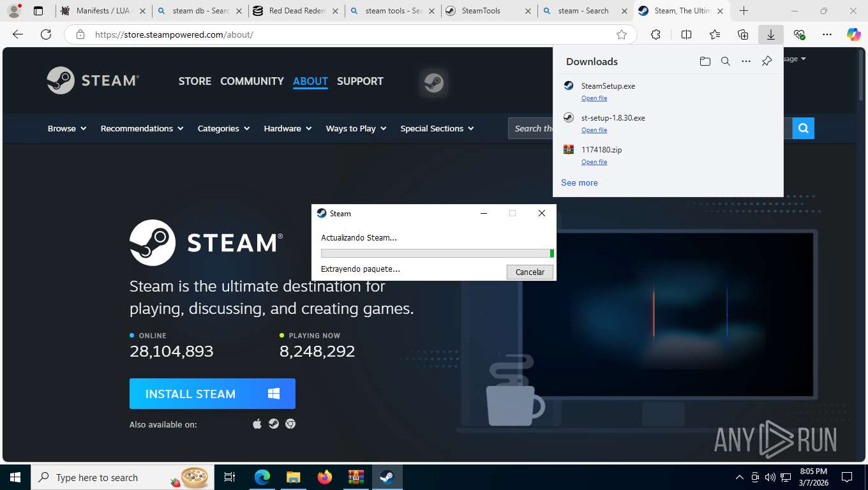Open browser essentials heart icon
This screenshot has width=868, height=490.
pos(799,34)
